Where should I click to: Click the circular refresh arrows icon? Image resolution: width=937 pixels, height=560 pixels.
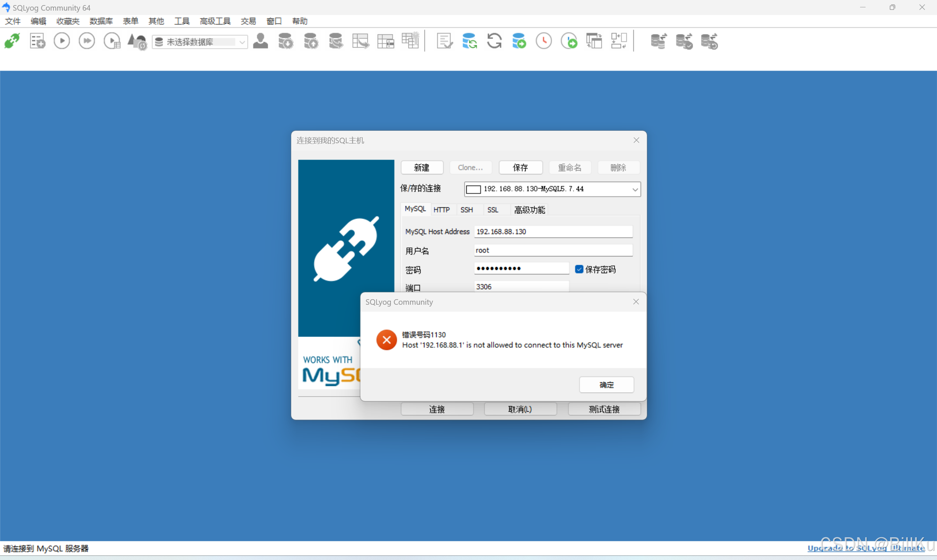495,41
